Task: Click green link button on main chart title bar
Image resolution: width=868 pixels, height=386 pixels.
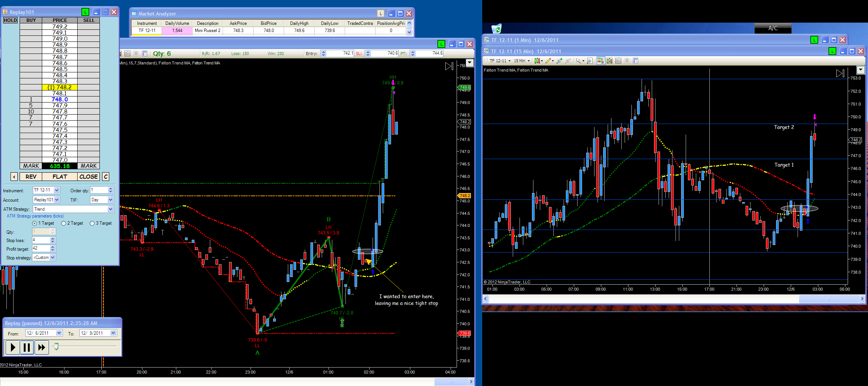Action: tap(441, 44)
